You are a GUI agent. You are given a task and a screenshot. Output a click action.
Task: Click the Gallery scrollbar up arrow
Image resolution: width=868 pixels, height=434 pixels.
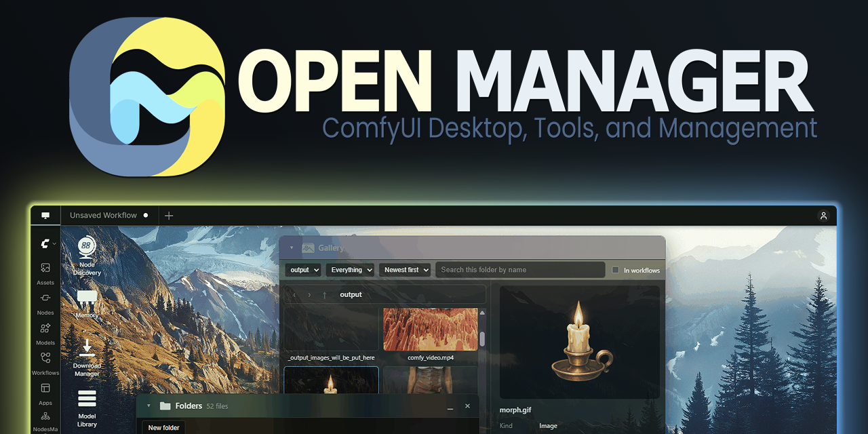[x=482, y=313]
